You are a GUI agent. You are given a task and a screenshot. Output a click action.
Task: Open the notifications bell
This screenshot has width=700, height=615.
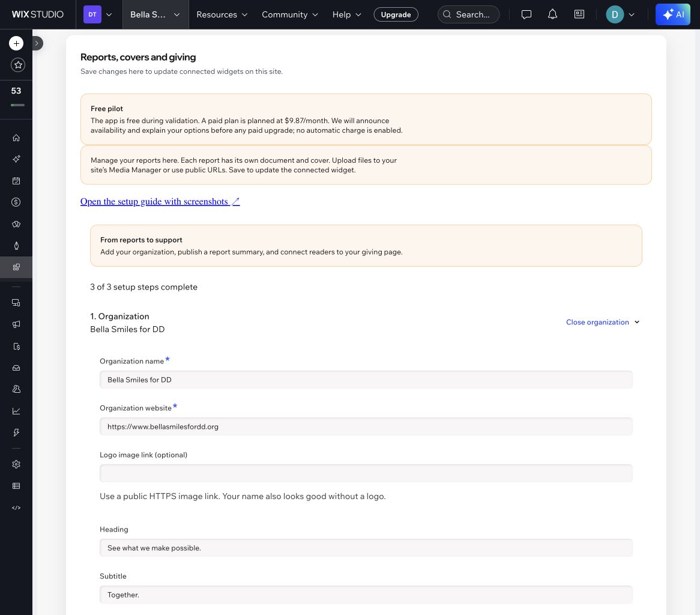pyautogui.click(x=552, y=14)
